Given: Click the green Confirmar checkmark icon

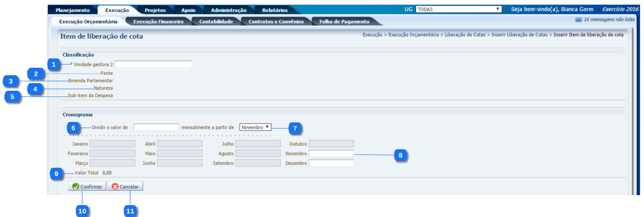Looking at the screenshot, I should pos(75,186).
